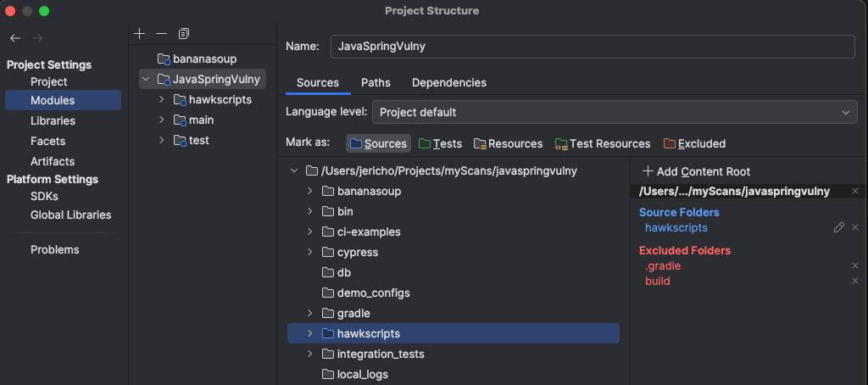Mark folder as Sources
868x385 pixels.
378,143
